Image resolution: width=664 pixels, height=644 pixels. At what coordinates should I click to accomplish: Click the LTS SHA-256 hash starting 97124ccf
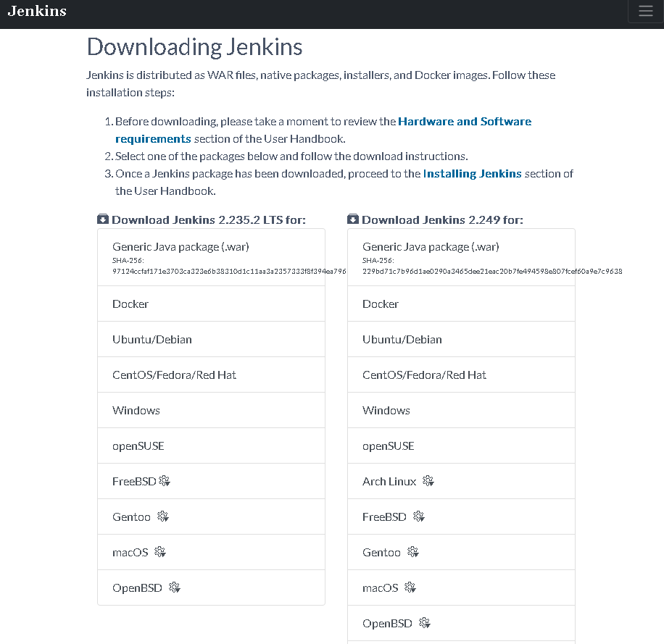229,272
